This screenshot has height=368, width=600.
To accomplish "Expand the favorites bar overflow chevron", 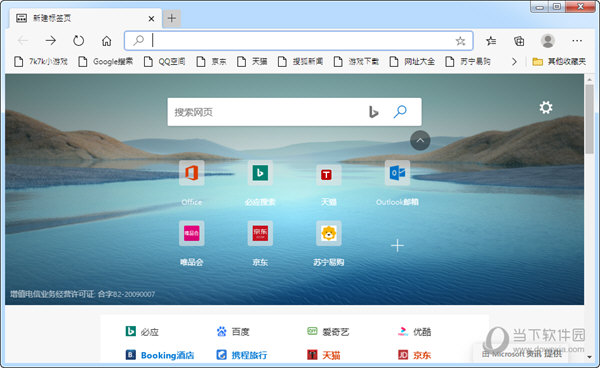I will tap(514, 61).
